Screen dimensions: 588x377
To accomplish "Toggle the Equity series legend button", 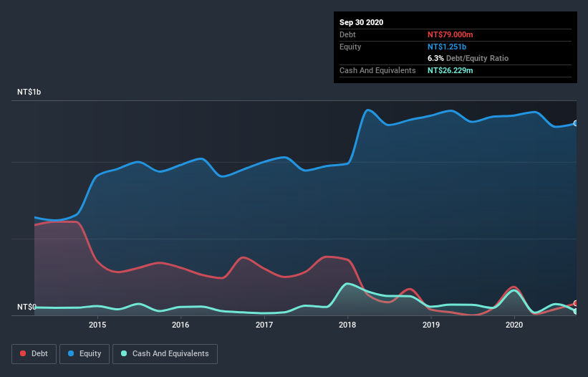I will [x=85, y=354].
